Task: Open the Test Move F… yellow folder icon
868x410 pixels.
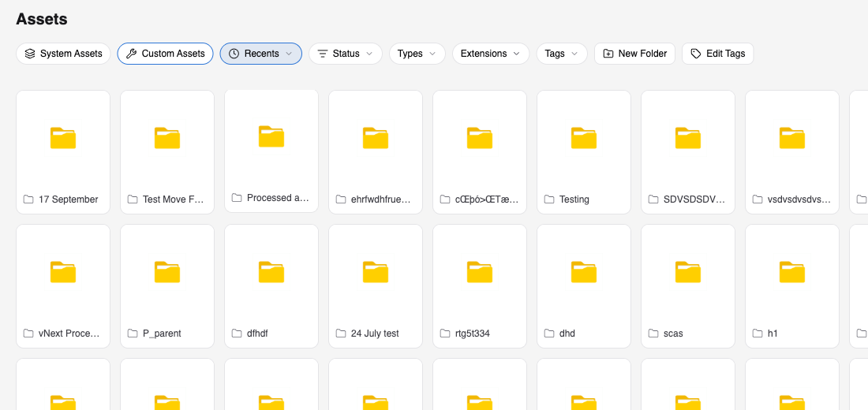Action: [167, 138]
